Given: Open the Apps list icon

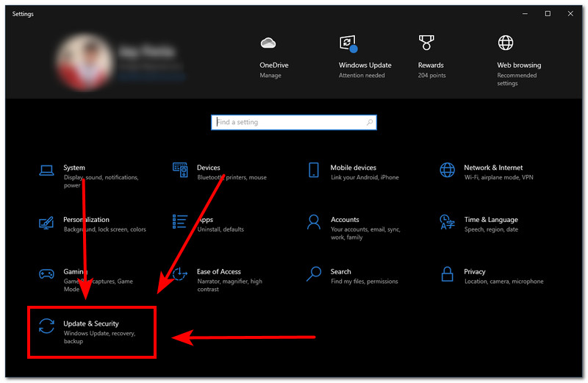Looking at the screenshot, I should [180, 222].
